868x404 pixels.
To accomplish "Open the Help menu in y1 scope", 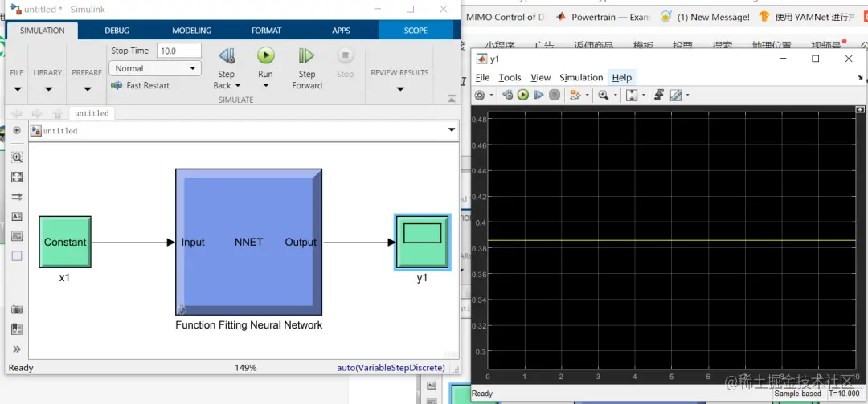I will click(x=621, y=77).
